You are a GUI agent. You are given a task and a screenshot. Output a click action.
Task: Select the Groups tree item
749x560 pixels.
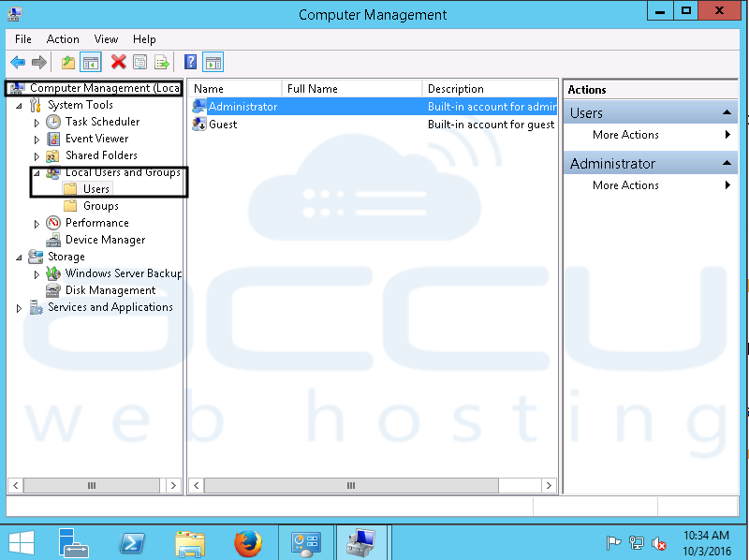pyautogui.click(x=101, y=206)
